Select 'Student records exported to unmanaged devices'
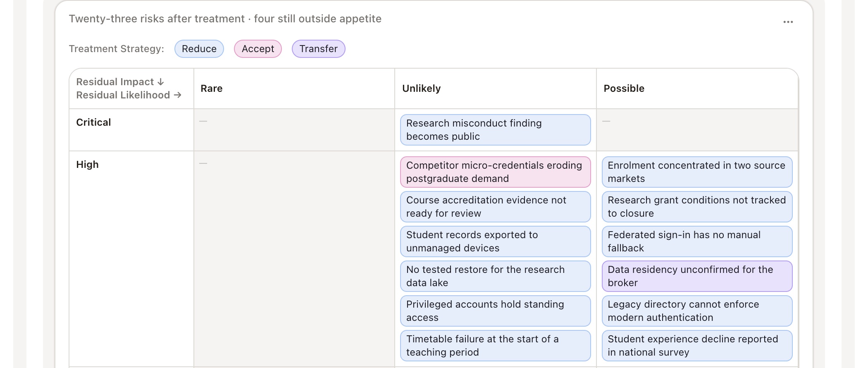 tap(496, 241)
